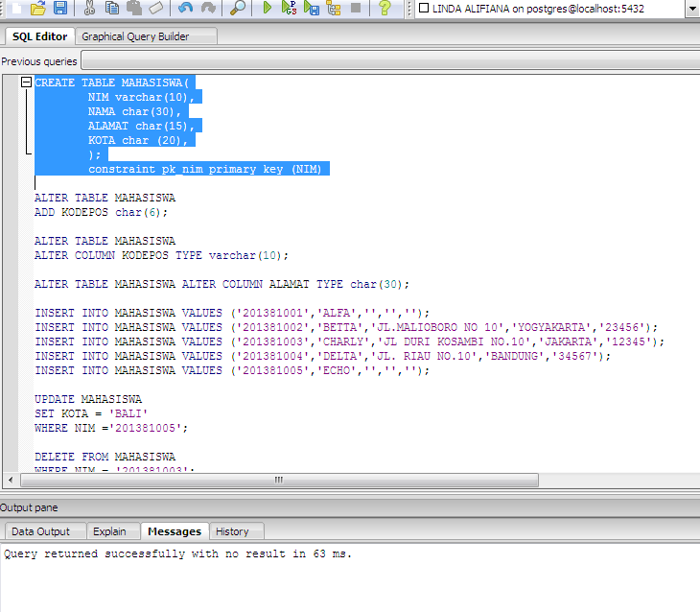Cut selected text with the scissors icon
Viewport: 700px width, 612px height.
pyautogui.click(x=89, y=8)
